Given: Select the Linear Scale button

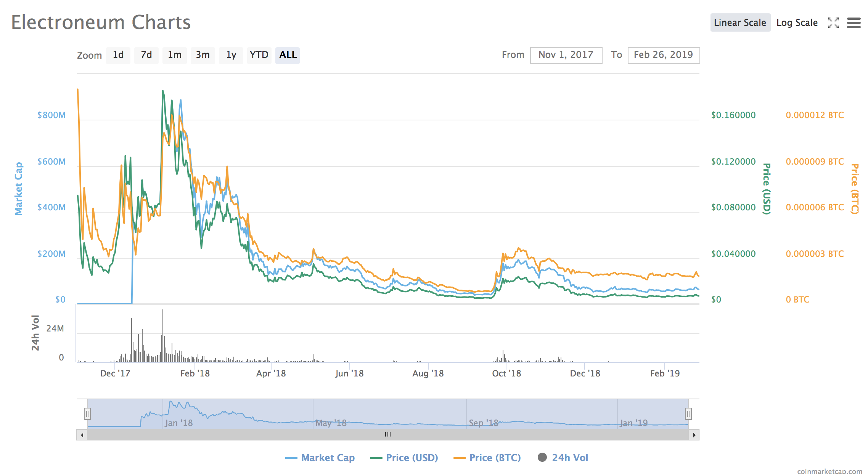Looking at the screenshot, I should tap(740, 23).
